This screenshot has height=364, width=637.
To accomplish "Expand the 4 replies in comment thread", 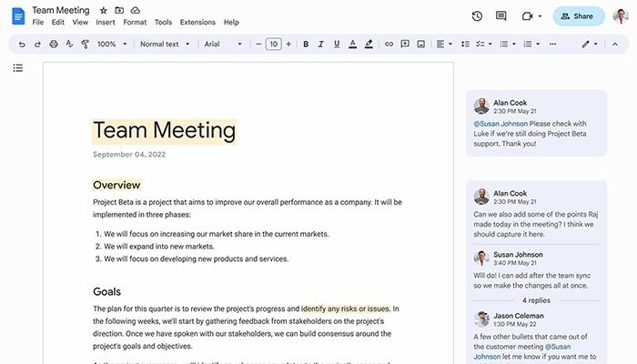I will [x=536, y=300].
